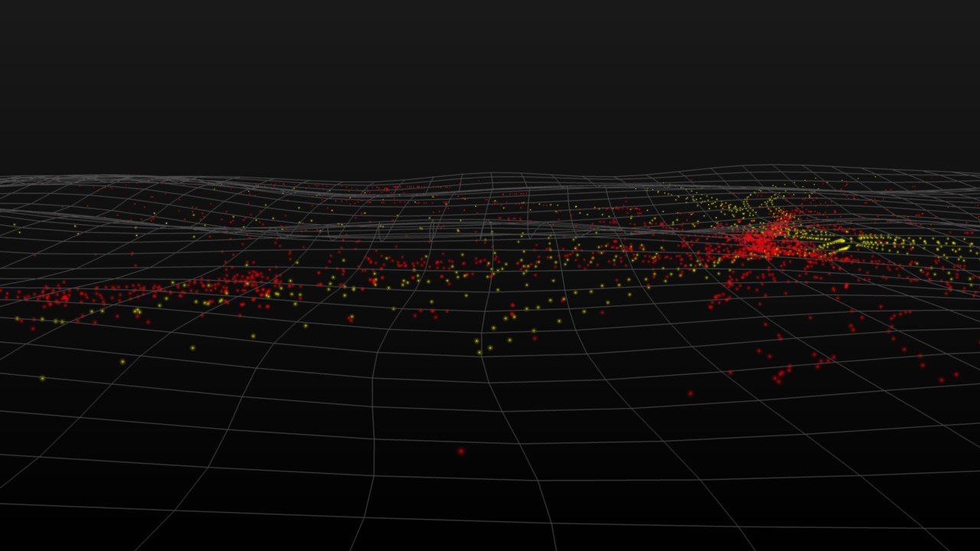This screenshot has height=551, width=980.
Task: Select the lowest isolated red point in foreground
Action: coord(461,451)
